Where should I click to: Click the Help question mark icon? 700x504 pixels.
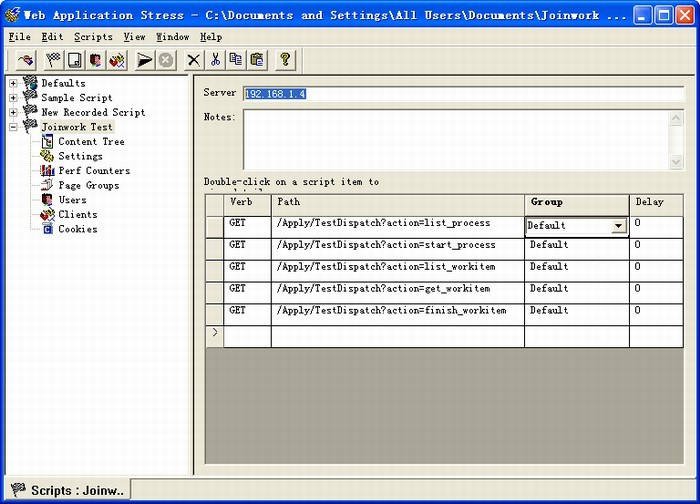pyautogui.click(x=285, y=60)
